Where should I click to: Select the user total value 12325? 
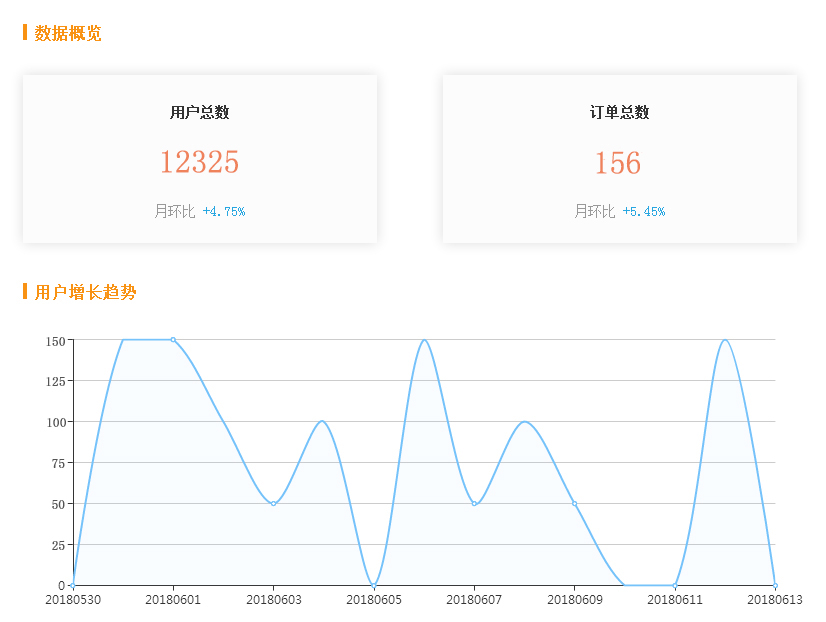click(x=199, y=163)
